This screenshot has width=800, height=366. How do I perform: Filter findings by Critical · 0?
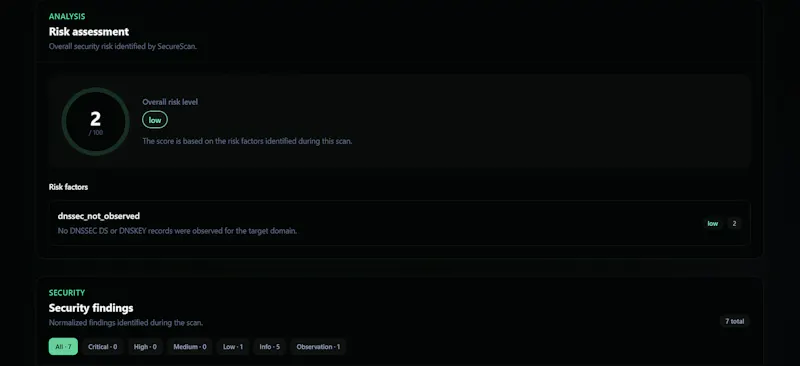pos(103,347)
